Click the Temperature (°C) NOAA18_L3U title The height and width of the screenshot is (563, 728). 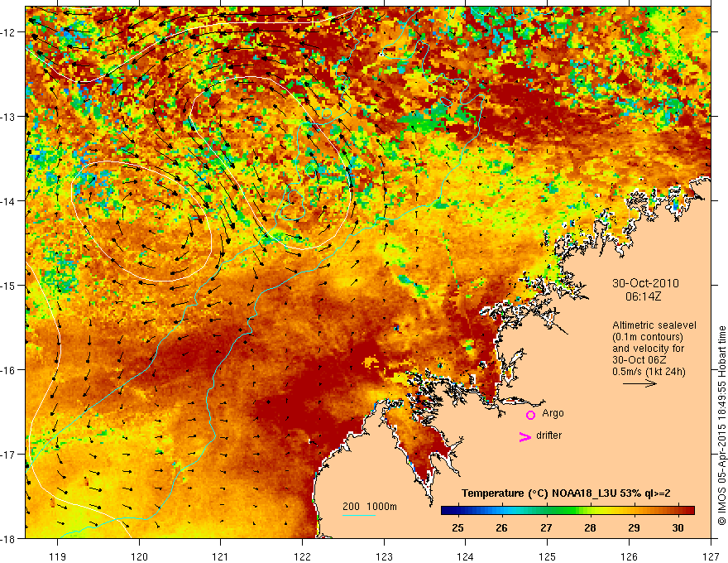point(566,493)
